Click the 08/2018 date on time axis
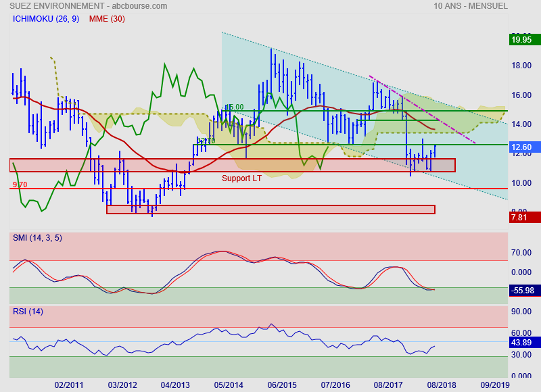This screenshot has width=541, height=392. [442, 385]
